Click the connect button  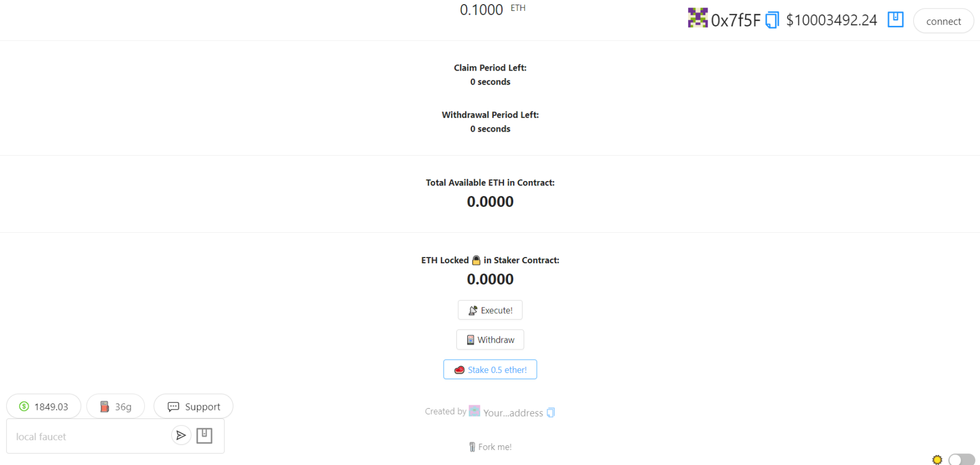coord(943,21)
